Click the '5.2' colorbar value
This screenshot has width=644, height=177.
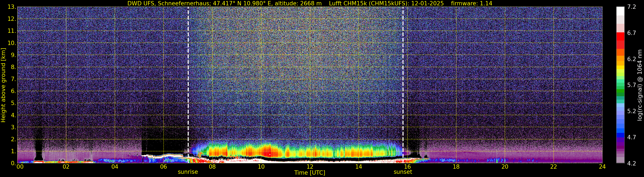point(632,111)
